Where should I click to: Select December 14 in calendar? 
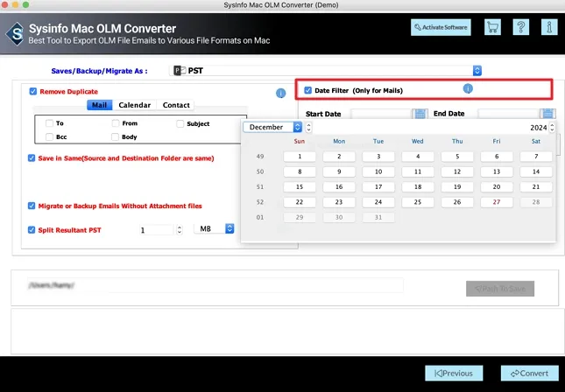[536, 171]
